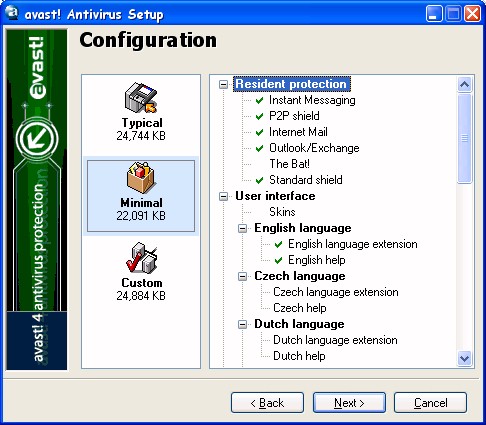This screenshot has width=486, height=425.
Task: Close the avast! Setup window
Action: [473, 14]
